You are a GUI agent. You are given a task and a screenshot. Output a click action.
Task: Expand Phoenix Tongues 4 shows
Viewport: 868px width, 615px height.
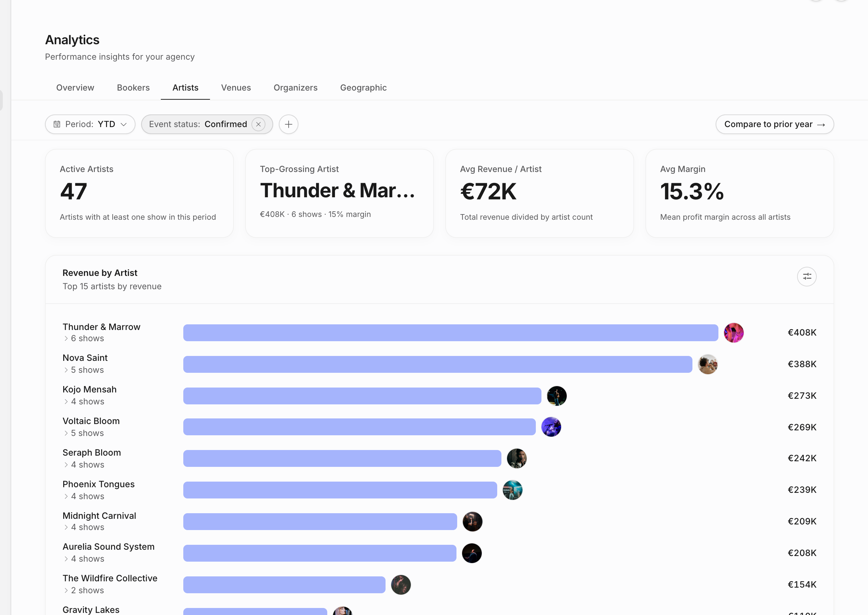(84, 496)
